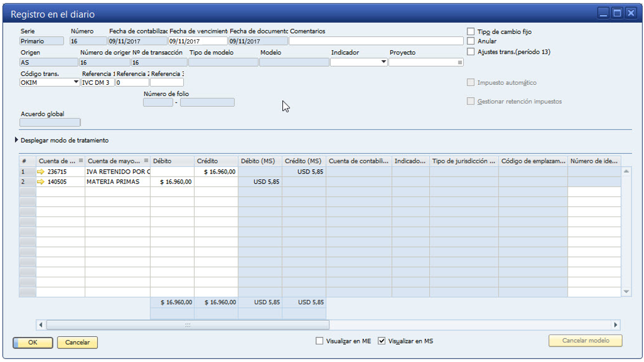Click the horizontal scrollbar left arrow

coord(41,325)
